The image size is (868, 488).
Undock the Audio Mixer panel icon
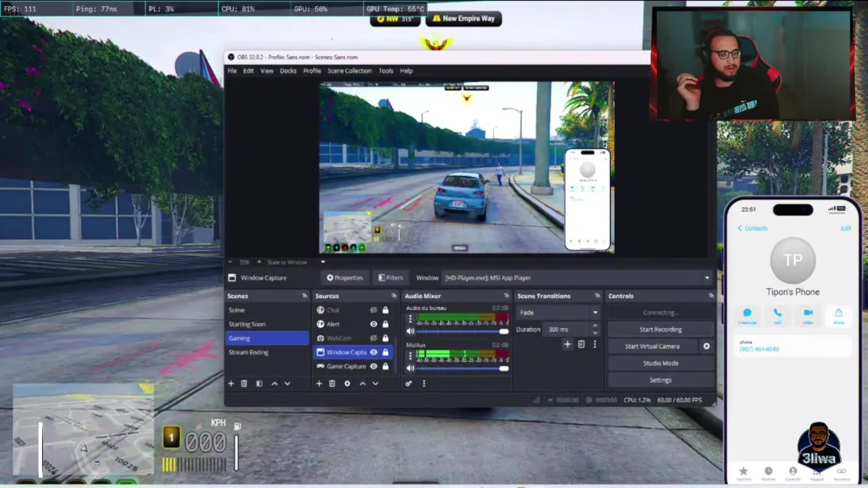(507, 296)
